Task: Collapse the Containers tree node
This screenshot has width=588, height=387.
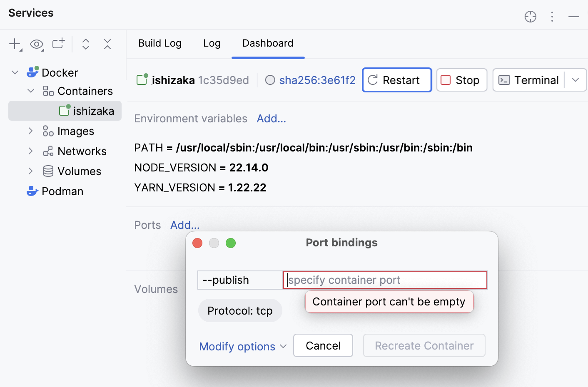Action: click(x=30, y=91)
